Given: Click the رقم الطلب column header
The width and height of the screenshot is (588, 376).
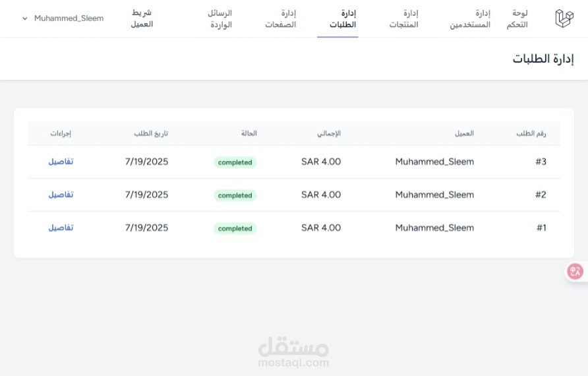Looking at the screenshot, I should [x=531, y=134].
